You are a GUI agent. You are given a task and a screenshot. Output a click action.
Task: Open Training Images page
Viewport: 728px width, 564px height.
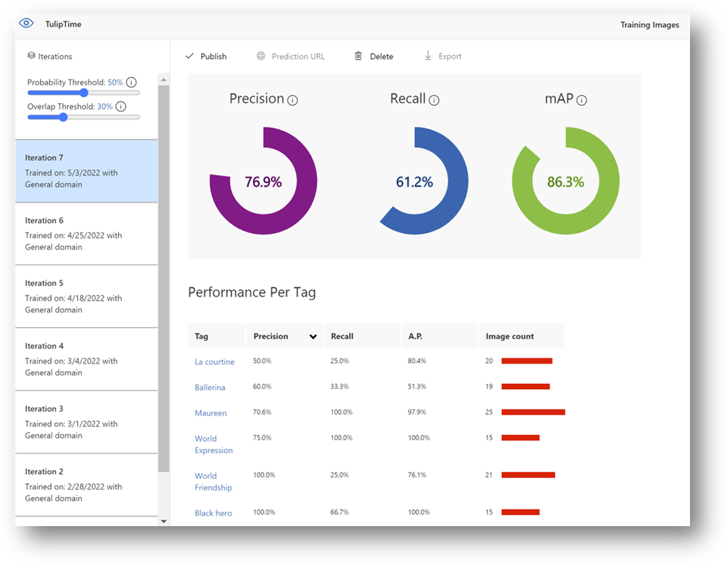click(x=649, y=25)
